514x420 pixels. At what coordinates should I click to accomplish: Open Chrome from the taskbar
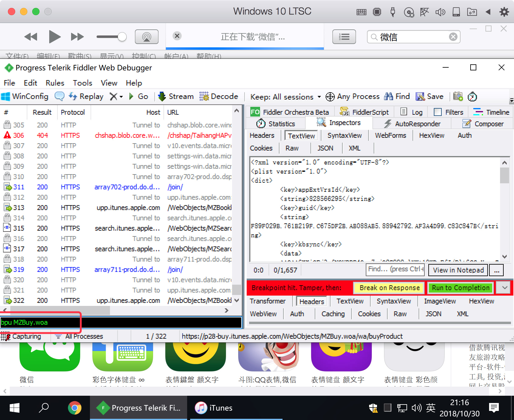[x=75, y=408]
